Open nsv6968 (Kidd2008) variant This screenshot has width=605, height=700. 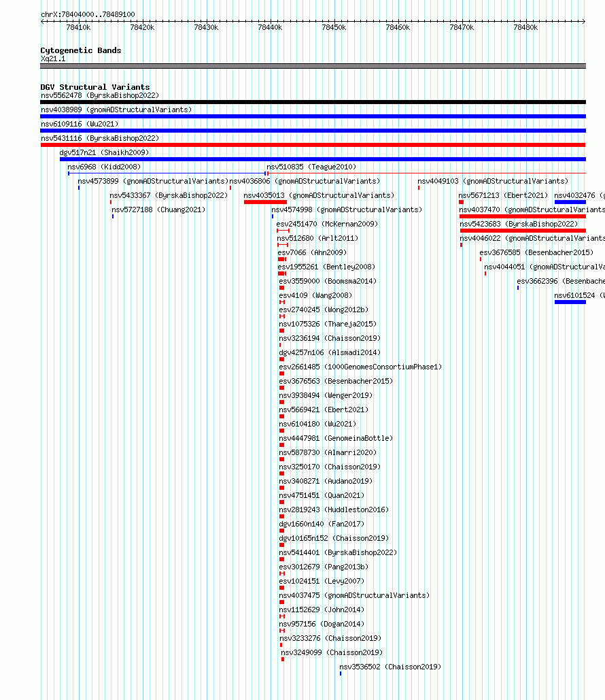104,167
